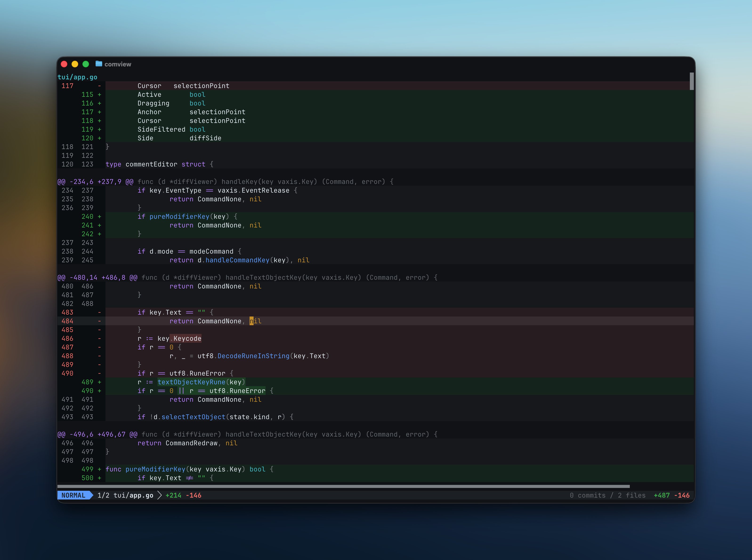Click the added line if pureModifierKey(key) {

click(x=375, y=216)
